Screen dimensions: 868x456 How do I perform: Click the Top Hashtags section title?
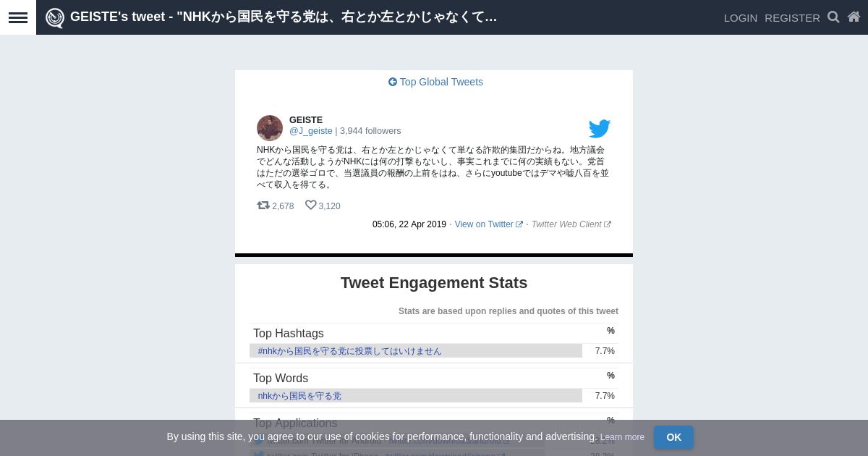289,334
